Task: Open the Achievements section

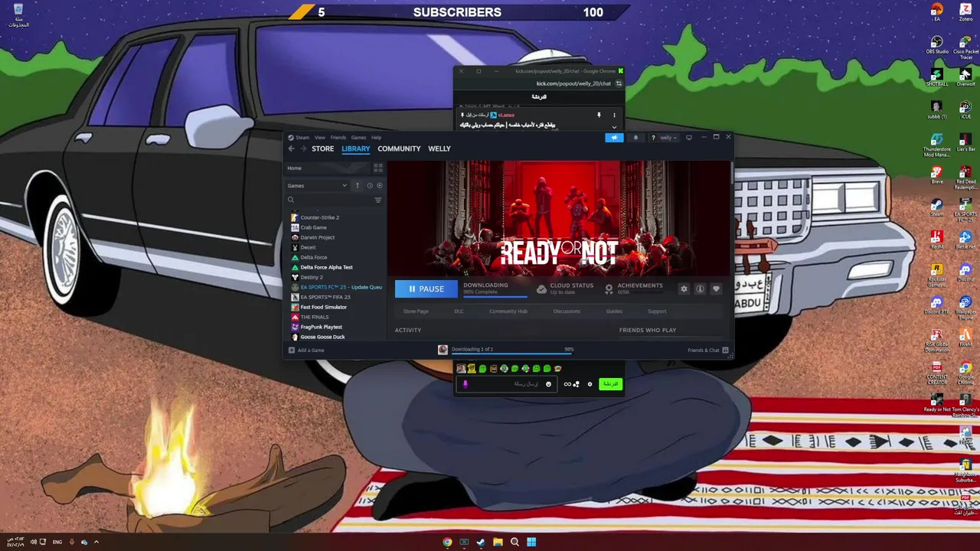Action: pos(634,289)
